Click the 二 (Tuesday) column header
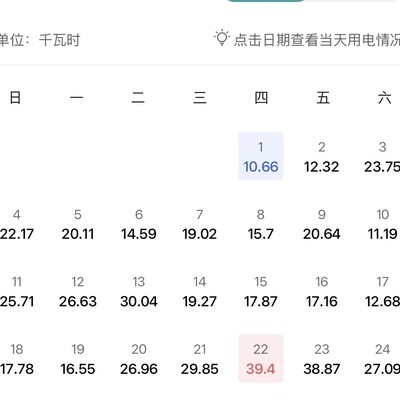The width and height of the screenshot is (400, 400). pos(138,98)
